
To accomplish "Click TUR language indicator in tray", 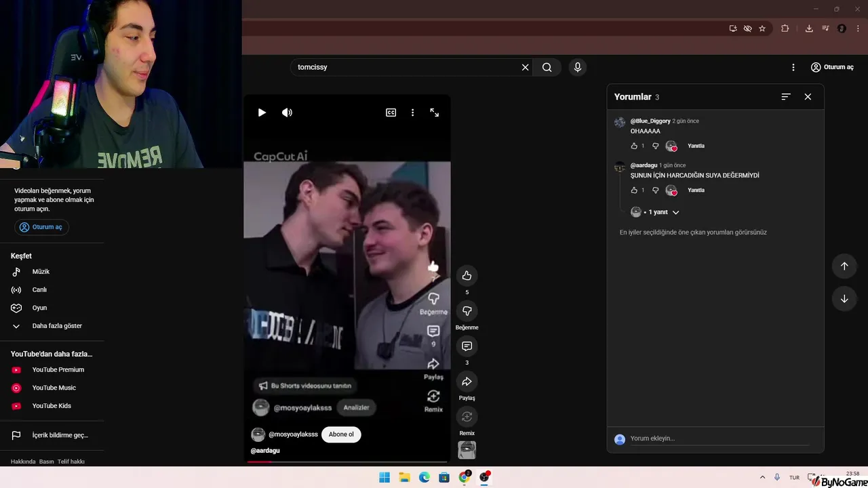I will [x=794, y=478].
